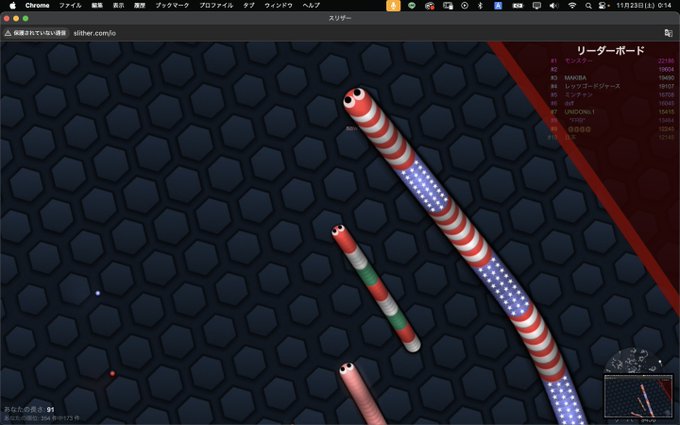The width and height of the screenshot is (680, 425).
Task: Open the Control Center icon
Action: point(604,6)
